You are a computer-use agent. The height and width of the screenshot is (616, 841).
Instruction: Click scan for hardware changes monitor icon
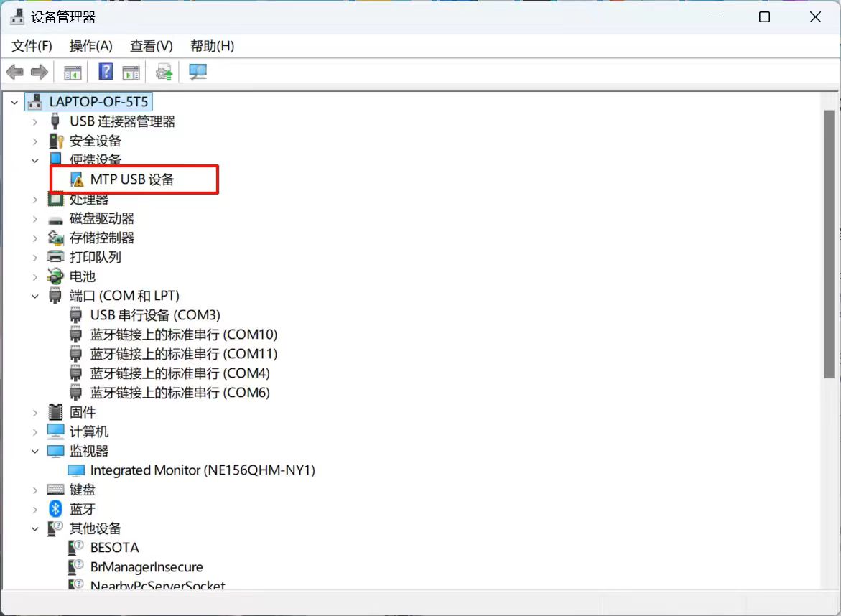[198, 72]
